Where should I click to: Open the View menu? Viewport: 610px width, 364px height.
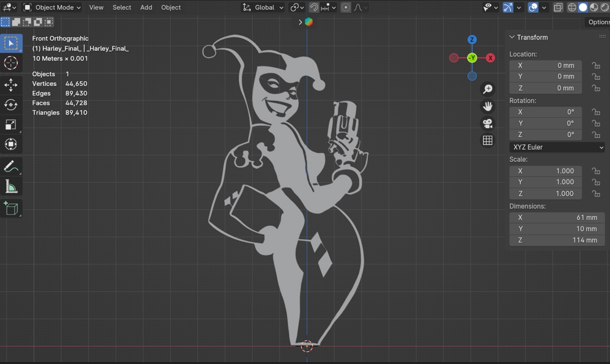(96, 7)
